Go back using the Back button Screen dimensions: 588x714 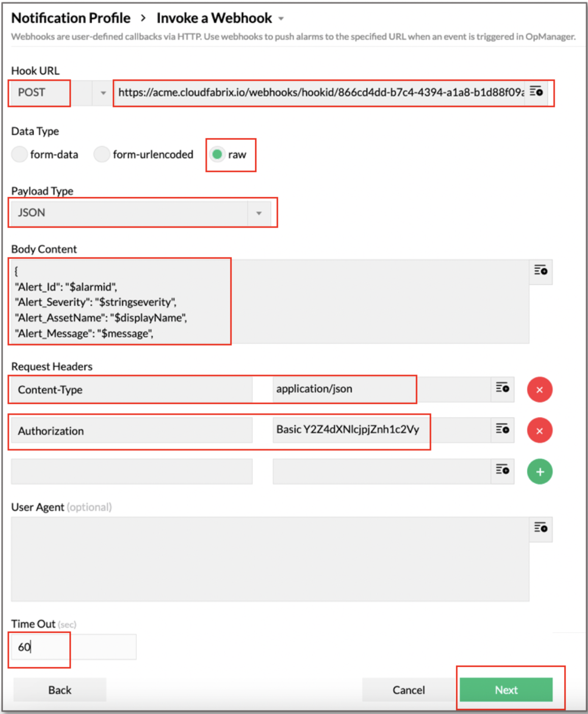point(60,690)
